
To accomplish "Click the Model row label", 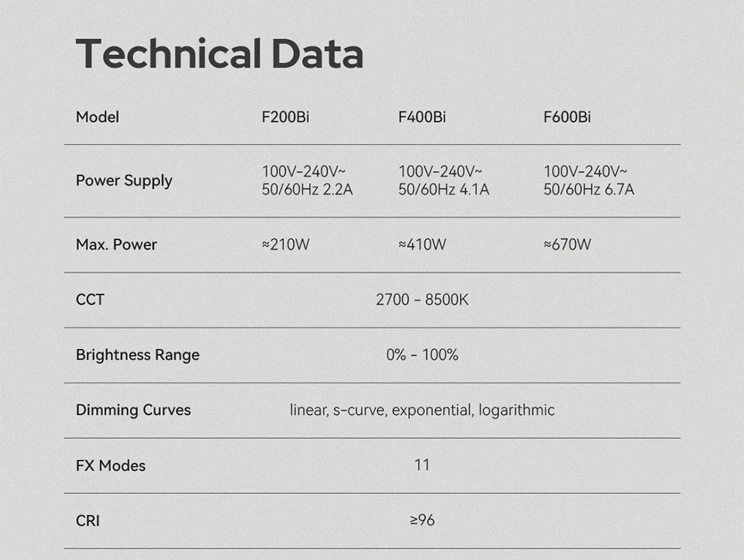I will point(97,117).
